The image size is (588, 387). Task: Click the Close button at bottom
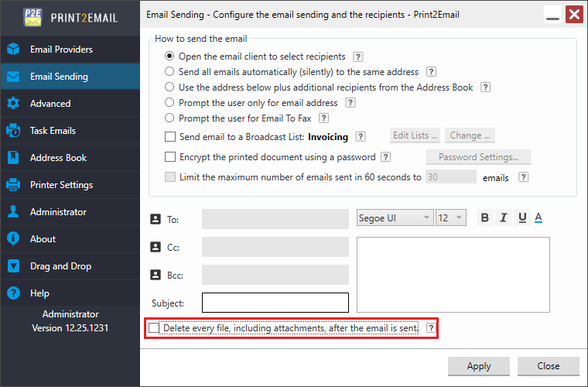(549, 366)
